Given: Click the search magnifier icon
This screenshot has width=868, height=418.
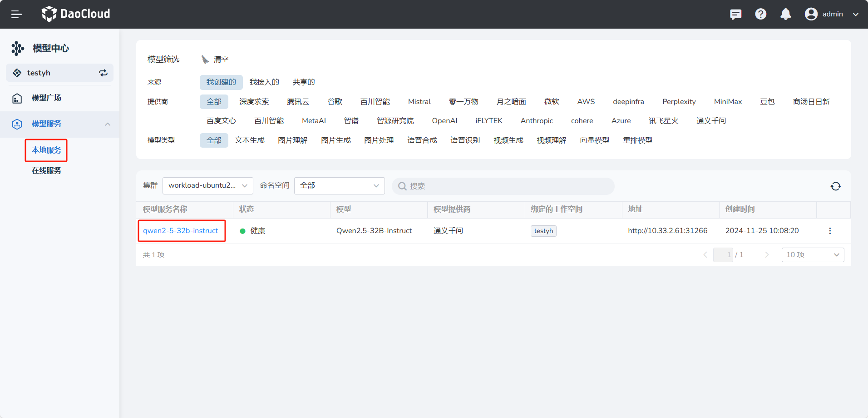Looking at the screenshot, I should coord(402,186).
